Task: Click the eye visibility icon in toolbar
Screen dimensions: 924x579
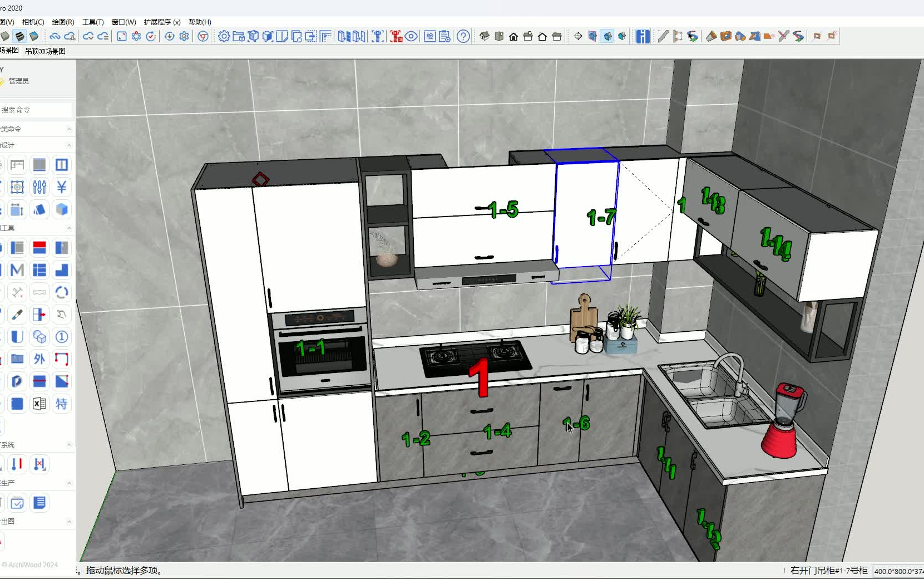Action: [411, 36]
